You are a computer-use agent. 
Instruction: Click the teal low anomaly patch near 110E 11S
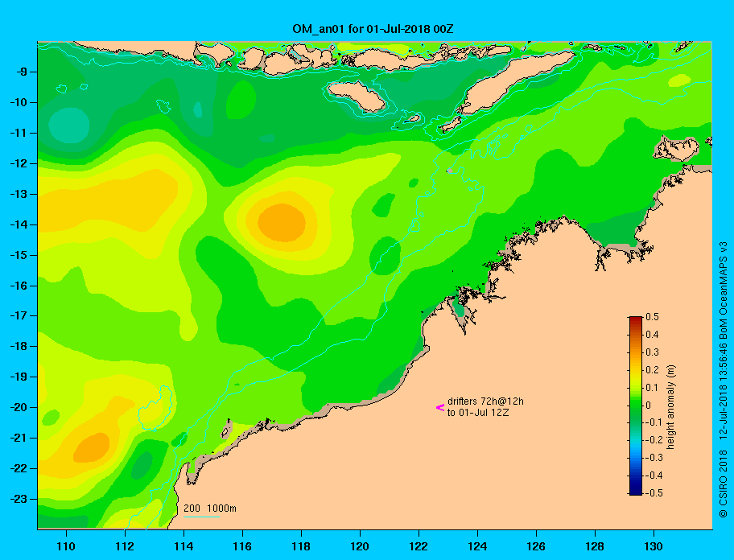69,126
